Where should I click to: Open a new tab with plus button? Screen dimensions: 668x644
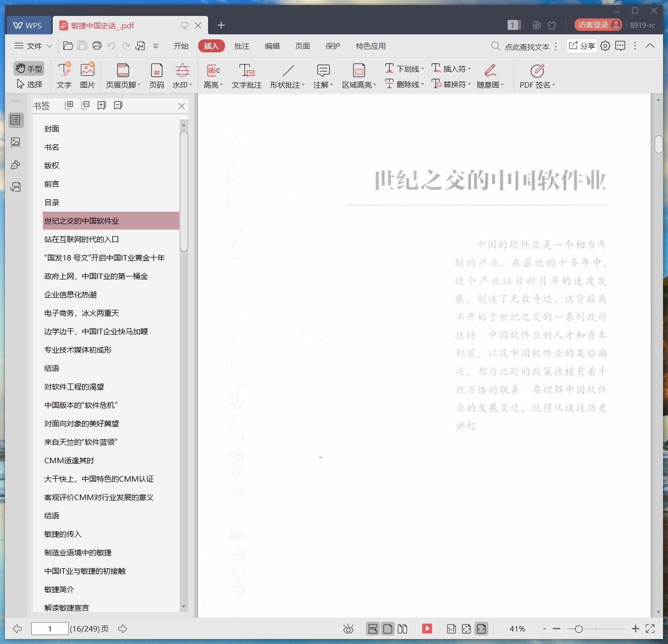[x=222, y=25]
